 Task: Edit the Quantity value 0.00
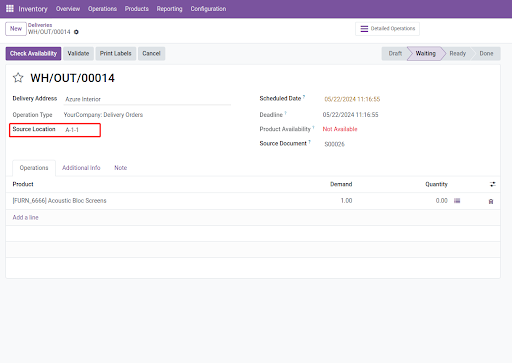coord(442,201)
